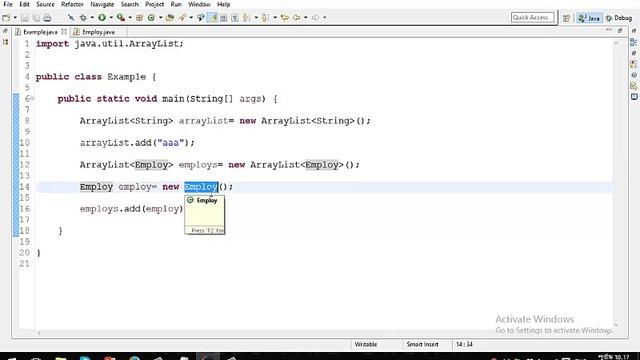The height and width of the screenshot is (360, 640).
Task: Click the Next Annotation icon
Action: (246, 18)
